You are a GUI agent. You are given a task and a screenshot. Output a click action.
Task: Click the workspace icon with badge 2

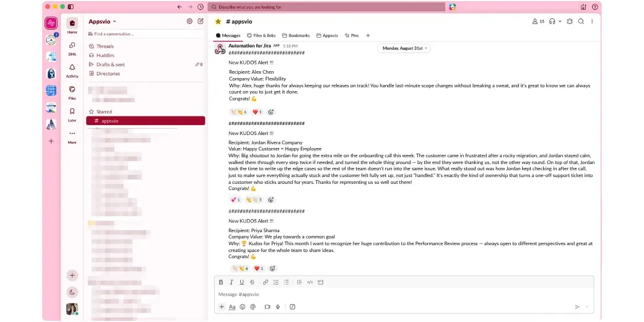click(x=51, y=40)
